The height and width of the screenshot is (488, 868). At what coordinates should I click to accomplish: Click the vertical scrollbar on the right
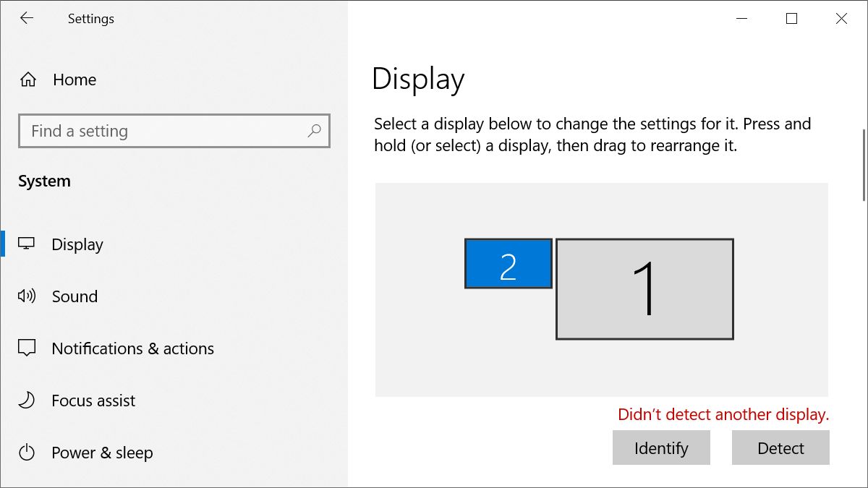coord(864,166)
